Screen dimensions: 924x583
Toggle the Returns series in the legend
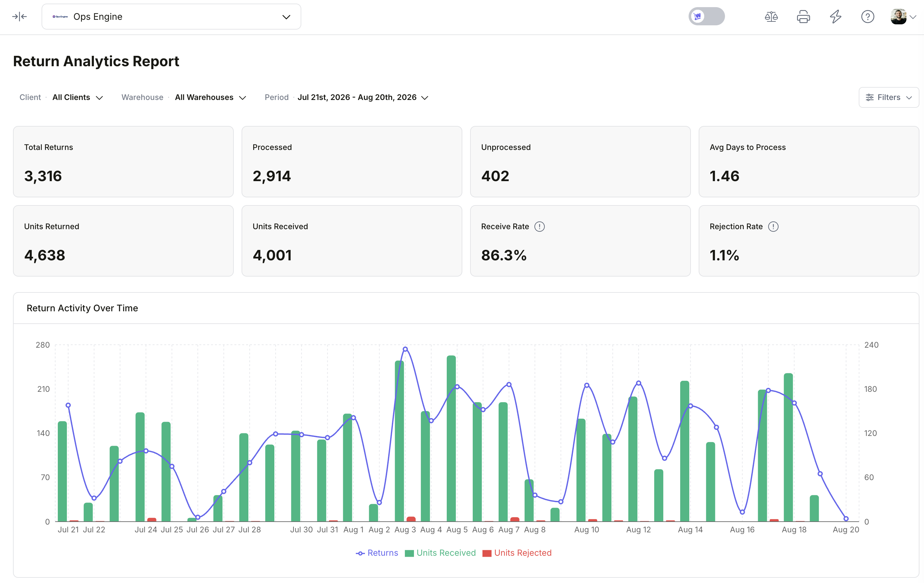click(377, 553)
